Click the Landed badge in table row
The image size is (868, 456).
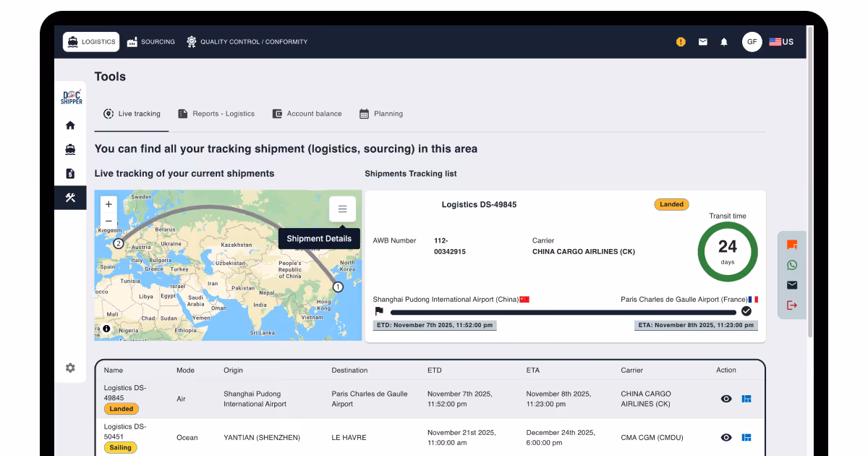click(122, 409)
